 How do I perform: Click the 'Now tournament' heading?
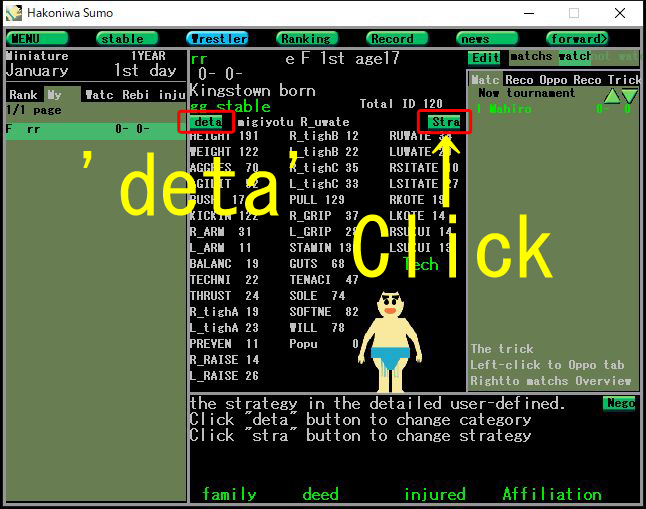527,93
